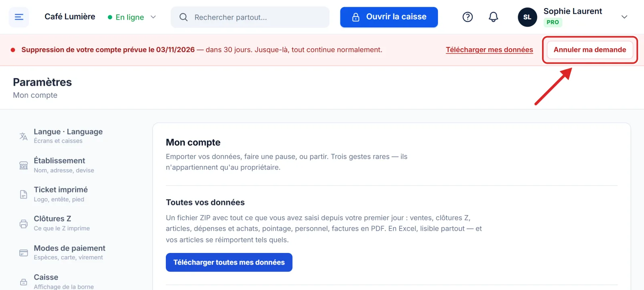Screen dimensions: 644x290
Task: Click the Clôtures Z printer icon
Action: (x=24, y=224)
